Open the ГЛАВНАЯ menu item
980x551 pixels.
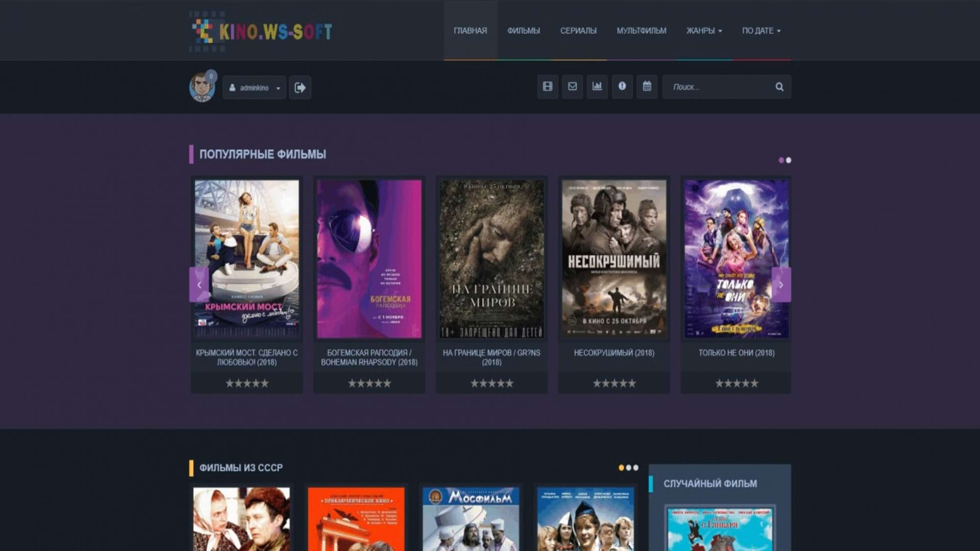pos(470,31)
